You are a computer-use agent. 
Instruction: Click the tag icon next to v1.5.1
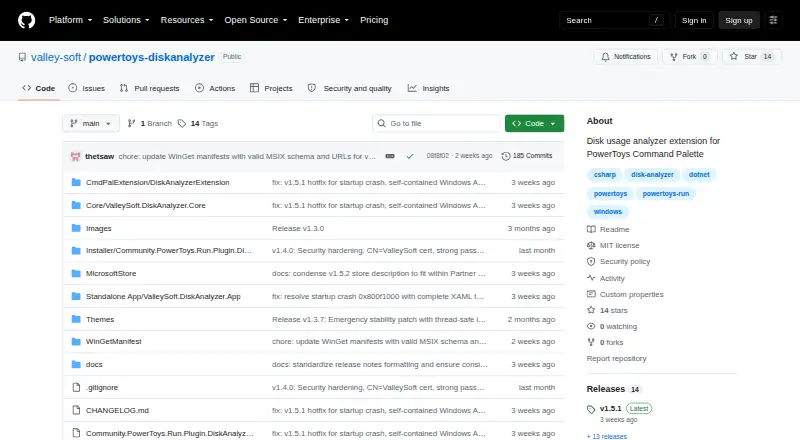(591, 409)
